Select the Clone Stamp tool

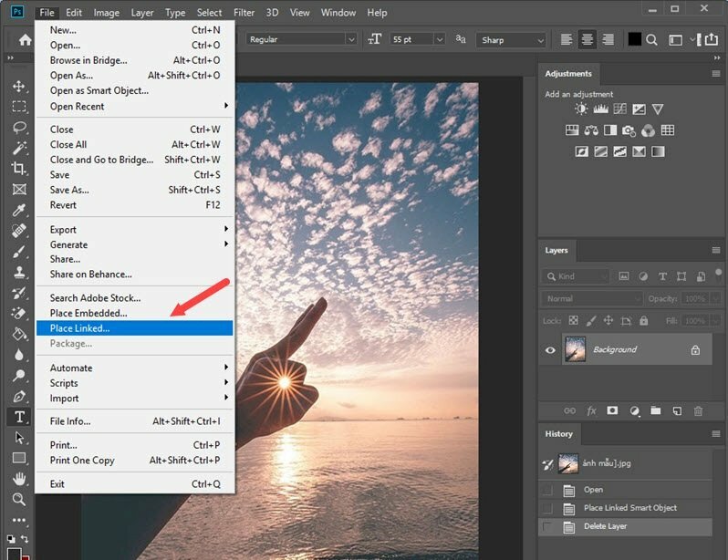pyautogui.click(x=18, y=272)
